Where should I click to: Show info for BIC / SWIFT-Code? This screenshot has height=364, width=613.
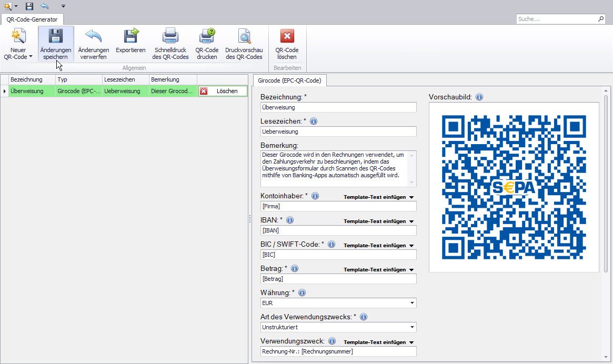331,245
